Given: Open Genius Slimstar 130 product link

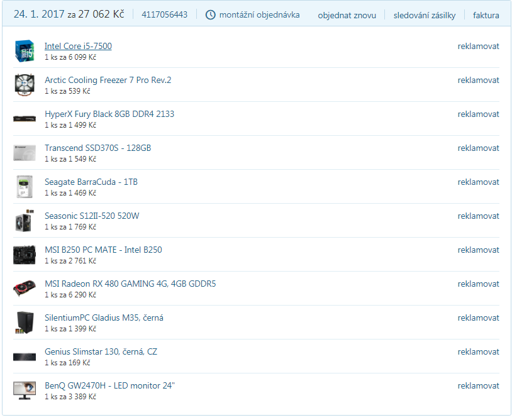Looking at the screenshot, I should coord(101,351).
